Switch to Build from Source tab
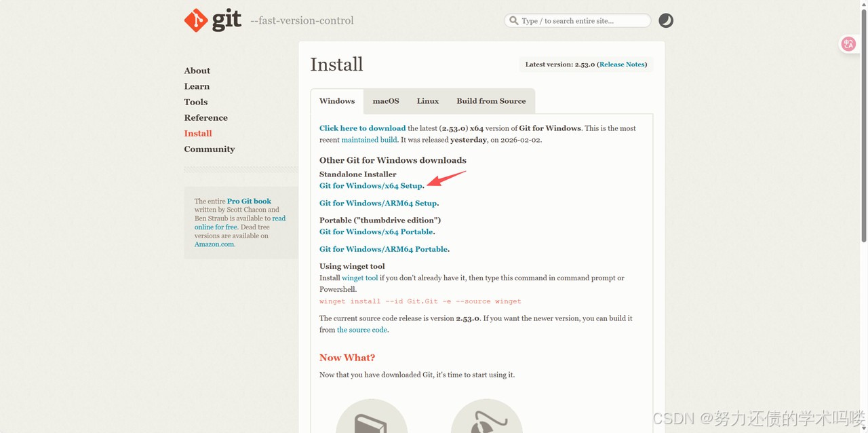Screen dimensions: 868x433 tap(491, 101)
